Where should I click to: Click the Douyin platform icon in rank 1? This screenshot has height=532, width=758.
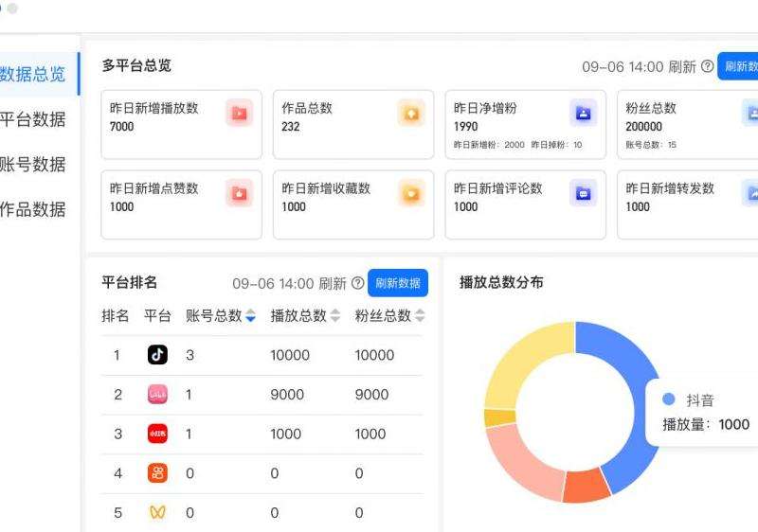pos(157,355)
